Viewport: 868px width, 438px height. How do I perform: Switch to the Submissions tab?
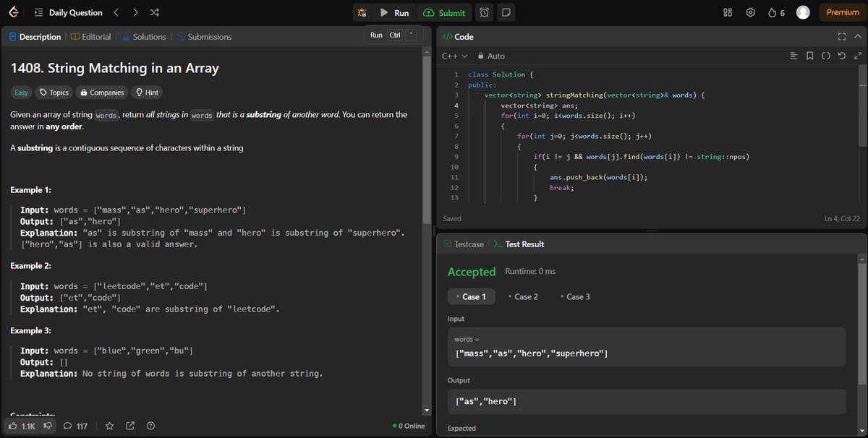click(205, 37)
